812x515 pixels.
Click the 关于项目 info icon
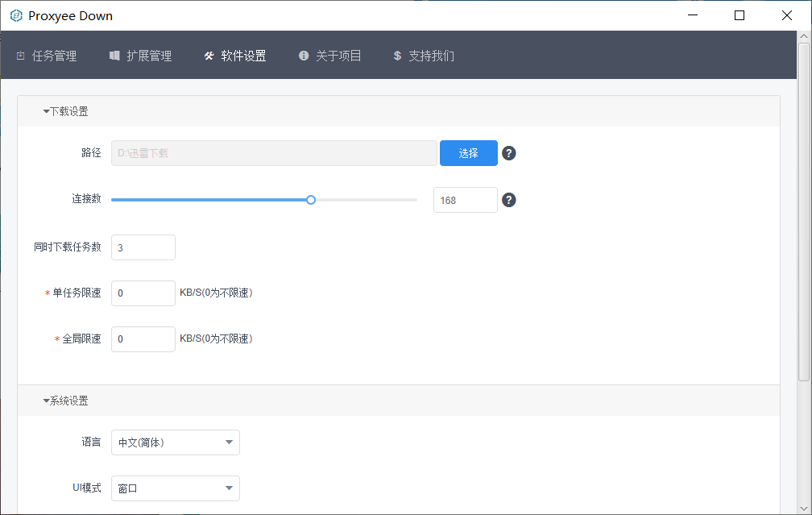(304, 56)
